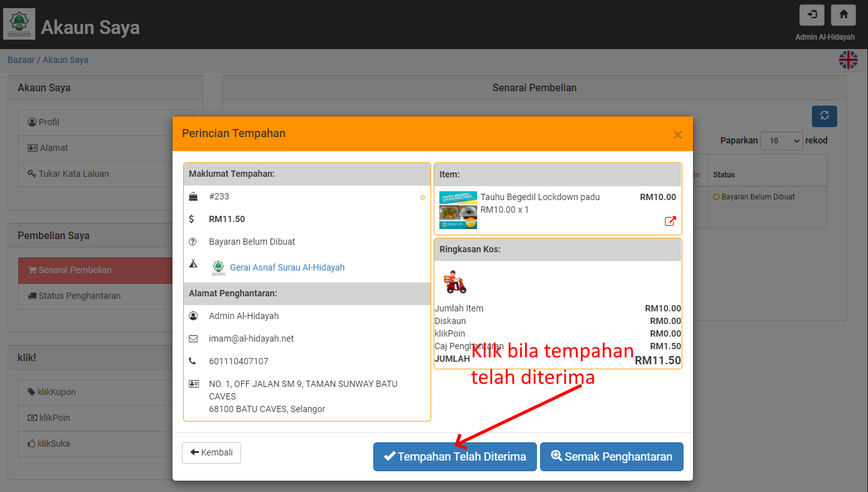Viewport: 868px width, 492px height.
Task: Click the Bazaar breadcrumb link
Action: coord(21,60)
